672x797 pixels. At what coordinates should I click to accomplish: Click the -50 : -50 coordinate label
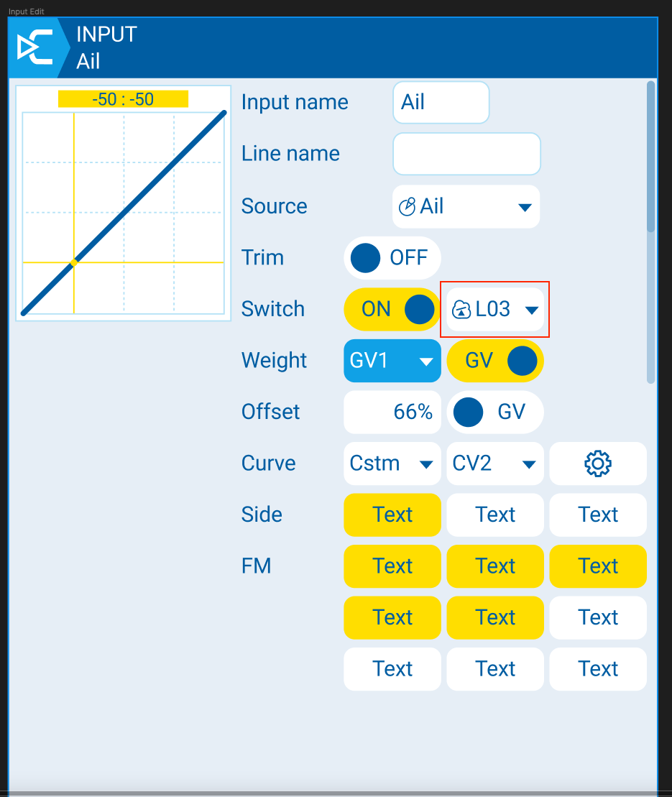[x=123, y=99]
